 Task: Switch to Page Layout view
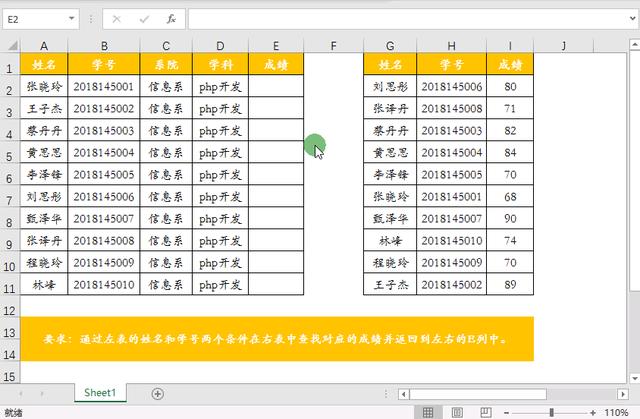[457, 412]
